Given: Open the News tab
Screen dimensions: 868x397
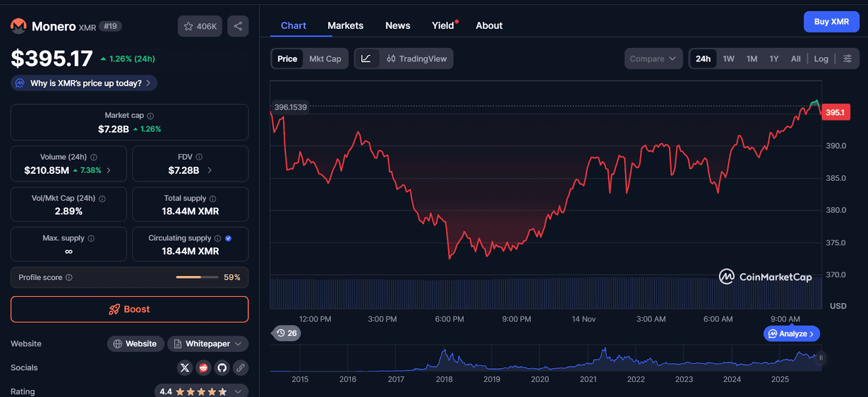Looking at the screenshot, I should (x=397, y=26).
